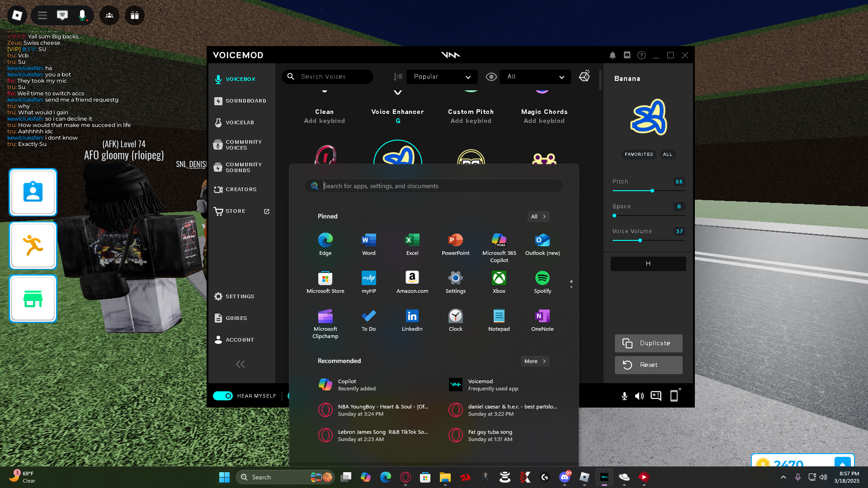Launch Word from pinned apps
The height and width of the screenshot is (488, 868).
tap(369, 244)
